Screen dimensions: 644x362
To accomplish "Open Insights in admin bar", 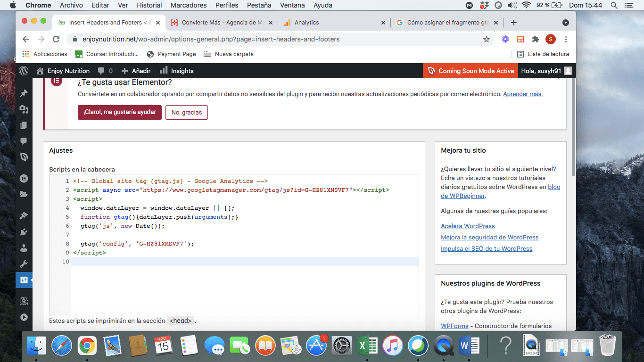I will pyautogui.click(x=177, y=71).
